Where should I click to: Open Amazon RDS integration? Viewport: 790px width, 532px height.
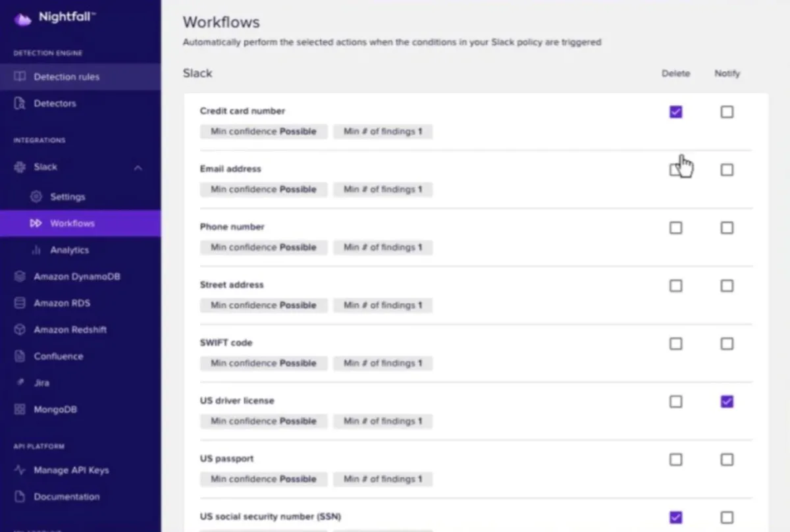[x=80, y=303]
